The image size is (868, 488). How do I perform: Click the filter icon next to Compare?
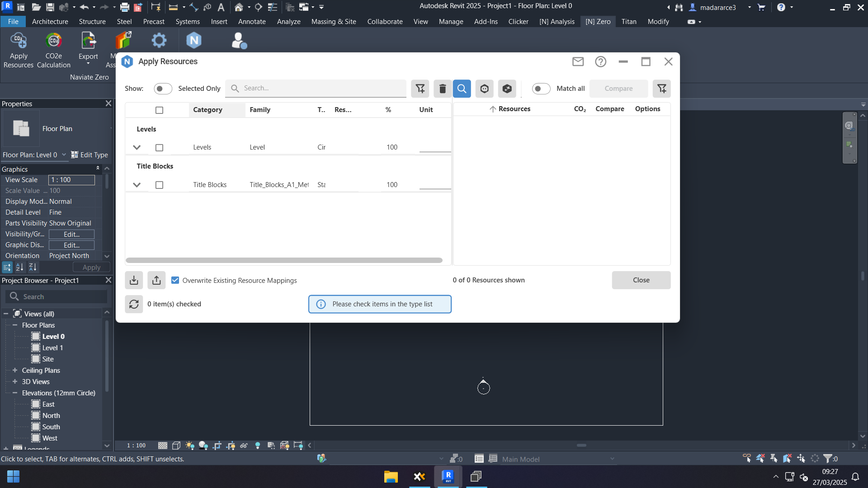(x=662, y=89)
